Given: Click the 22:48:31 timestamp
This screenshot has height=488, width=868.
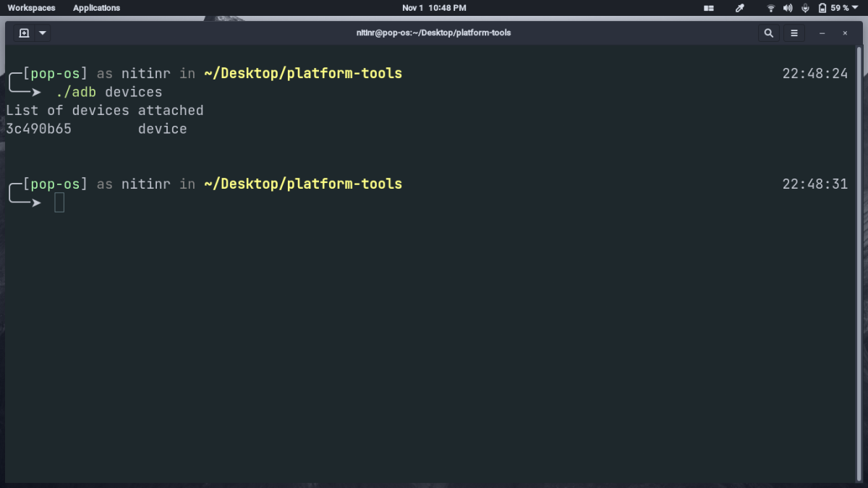Looking at the screenshot, I should coord(815,184).
